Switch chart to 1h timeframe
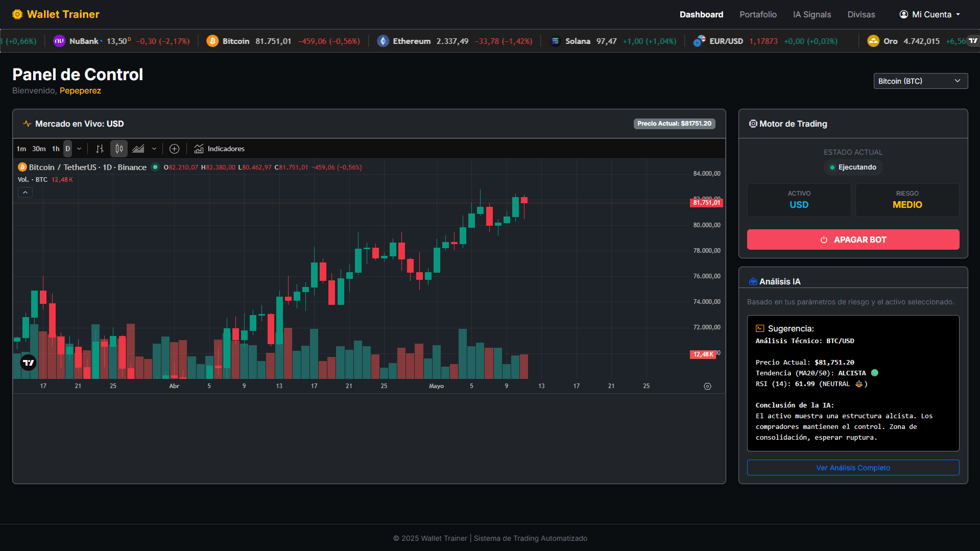 pos(56,149)
